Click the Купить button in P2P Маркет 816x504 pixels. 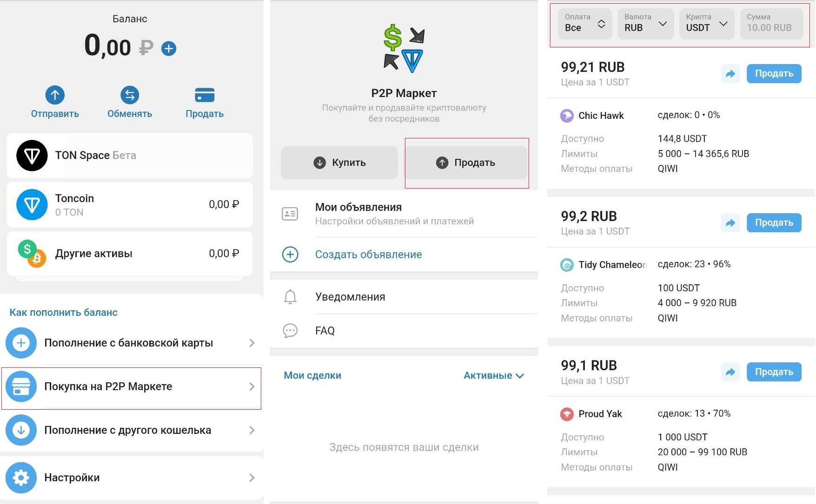[339, 163]
